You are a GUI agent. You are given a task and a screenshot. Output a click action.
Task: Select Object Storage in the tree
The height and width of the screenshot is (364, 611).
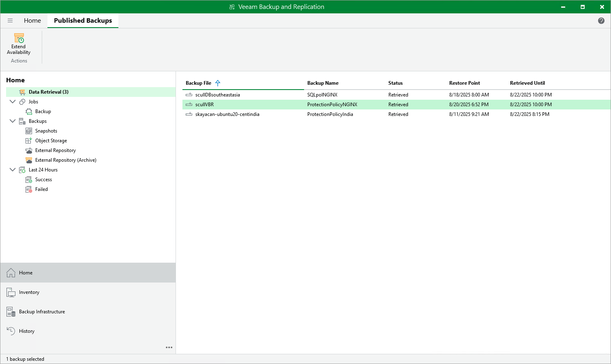[51, 141]
